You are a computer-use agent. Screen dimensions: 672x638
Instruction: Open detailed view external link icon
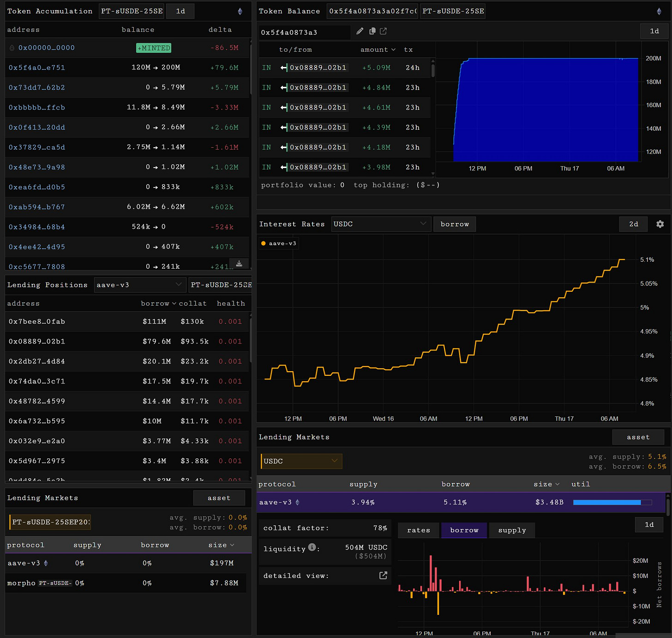(x=383, y=575)
